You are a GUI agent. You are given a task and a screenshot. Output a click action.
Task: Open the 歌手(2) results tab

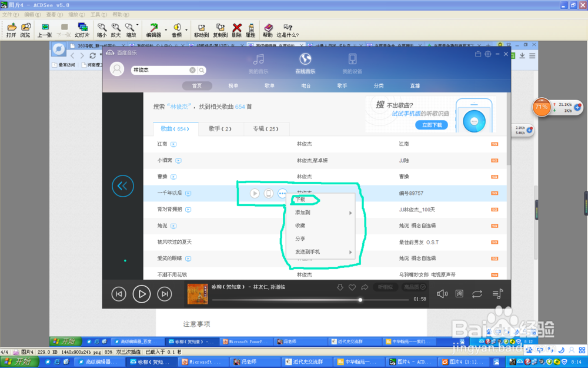(x=220, y=129)
